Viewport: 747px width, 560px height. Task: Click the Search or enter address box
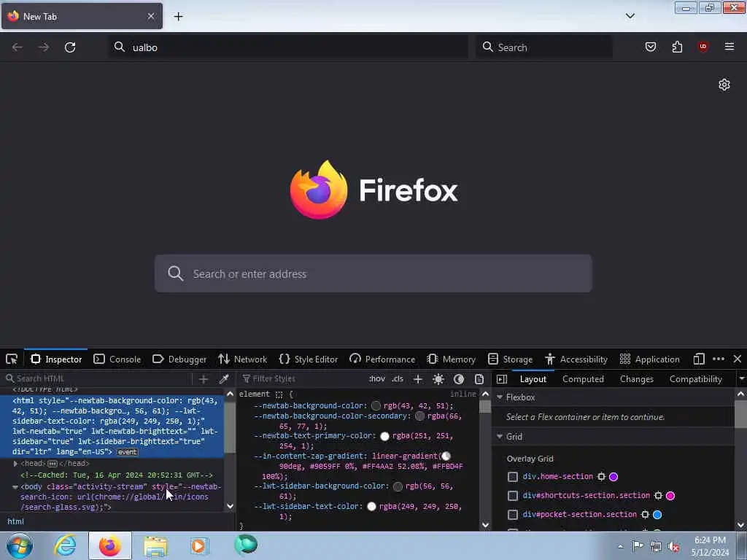tap(373, 273)
